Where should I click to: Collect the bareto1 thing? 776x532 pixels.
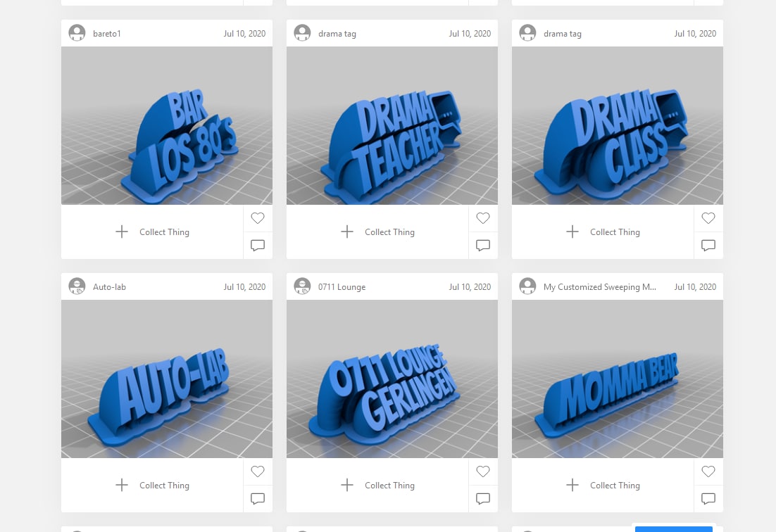pyautogui.click(x=152, y=232)
